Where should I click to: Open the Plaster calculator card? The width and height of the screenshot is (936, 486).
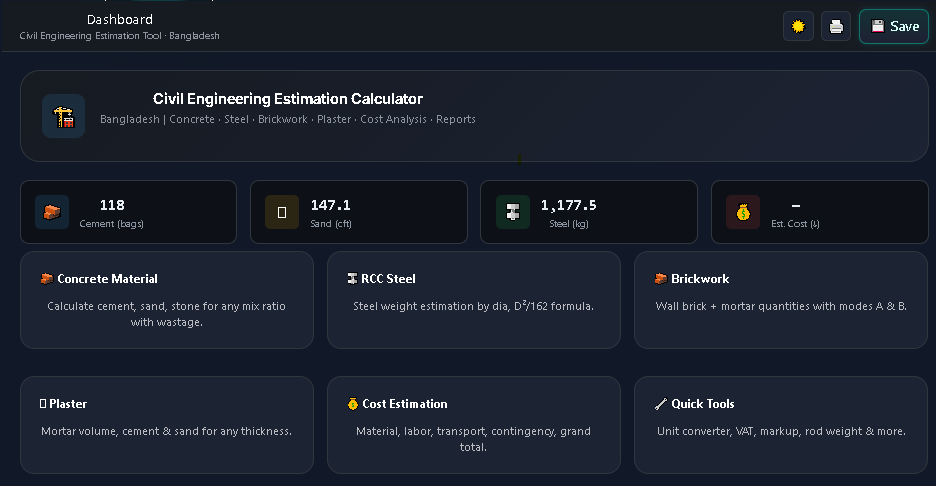167,425
